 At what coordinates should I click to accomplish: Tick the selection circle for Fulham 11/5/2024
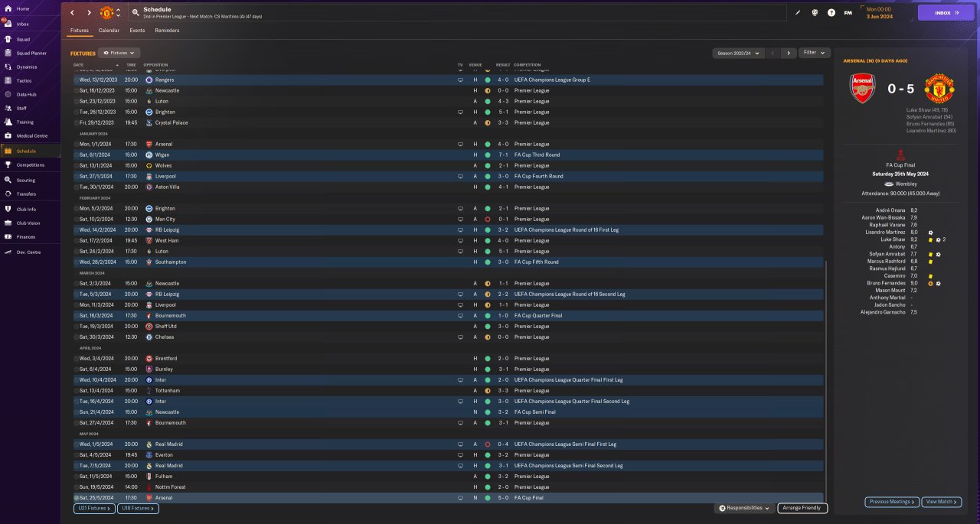pos(77,476)
